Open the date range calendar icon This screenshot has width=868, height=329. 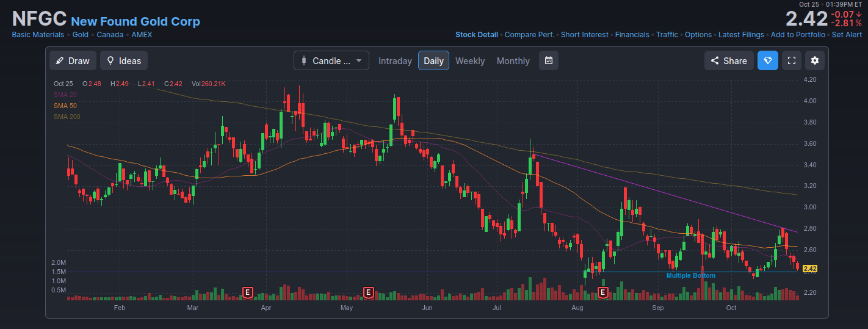(x=549, y=60)
